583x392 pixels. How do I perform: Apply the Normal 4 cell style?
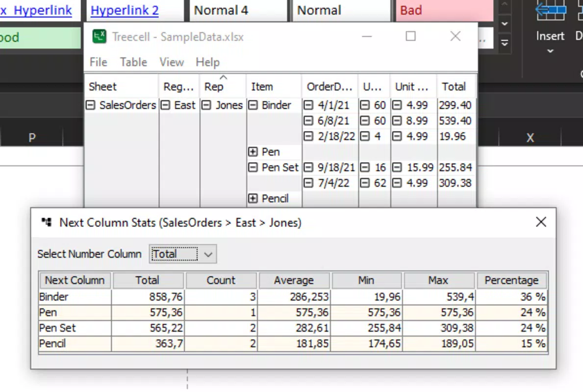point(238,10)
